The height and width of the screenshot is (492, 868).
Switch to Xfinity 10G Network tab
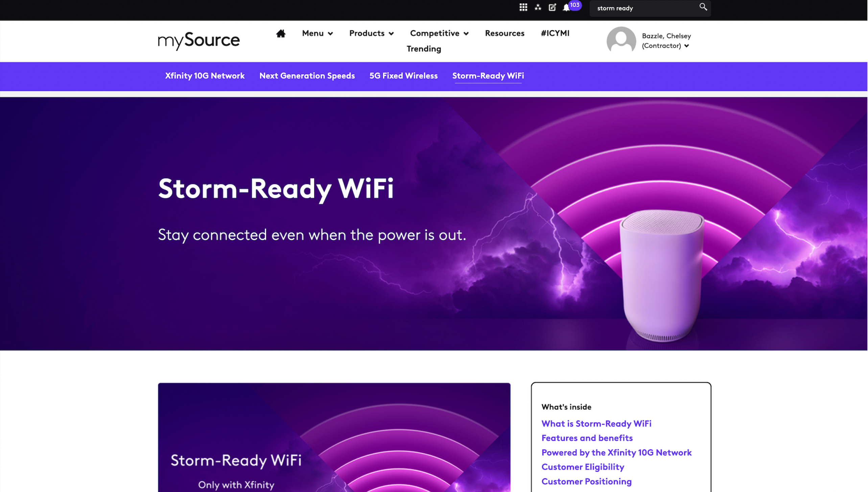[x=205, y=76]
